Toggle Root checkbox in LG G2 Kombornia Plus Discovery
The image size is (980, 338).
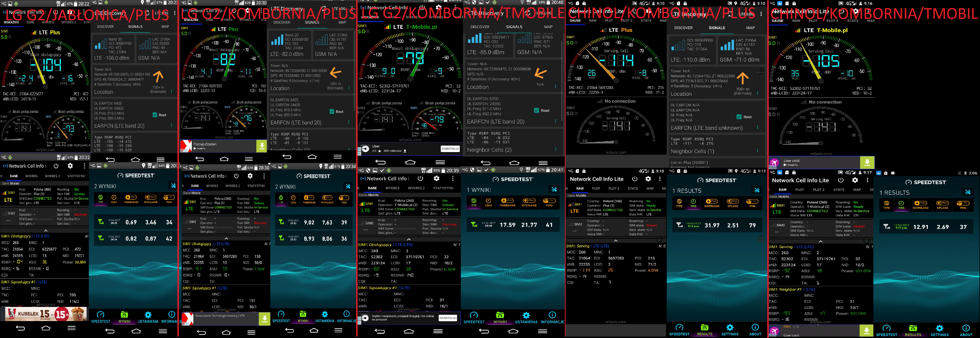click(x=332, y=112)
